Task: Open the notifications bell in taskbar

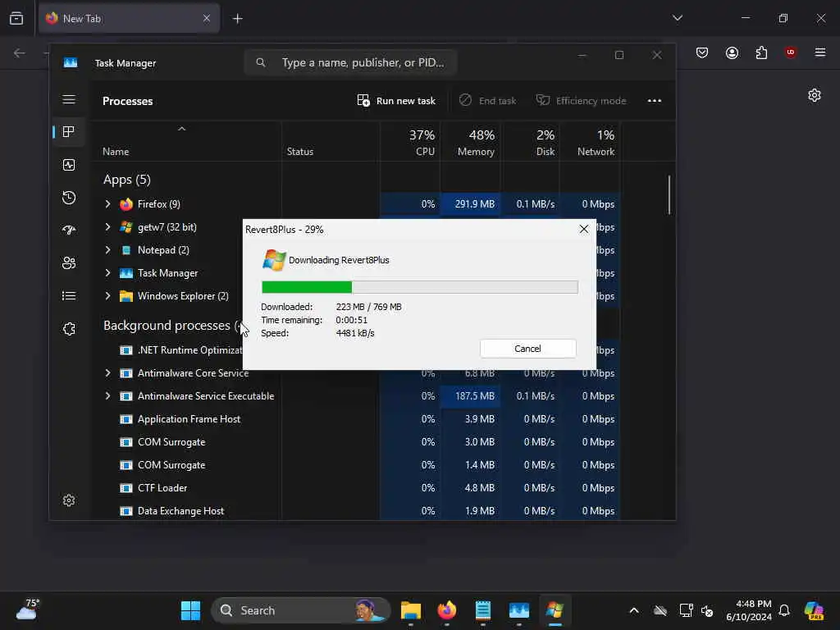Action: [x=784, y=610]
